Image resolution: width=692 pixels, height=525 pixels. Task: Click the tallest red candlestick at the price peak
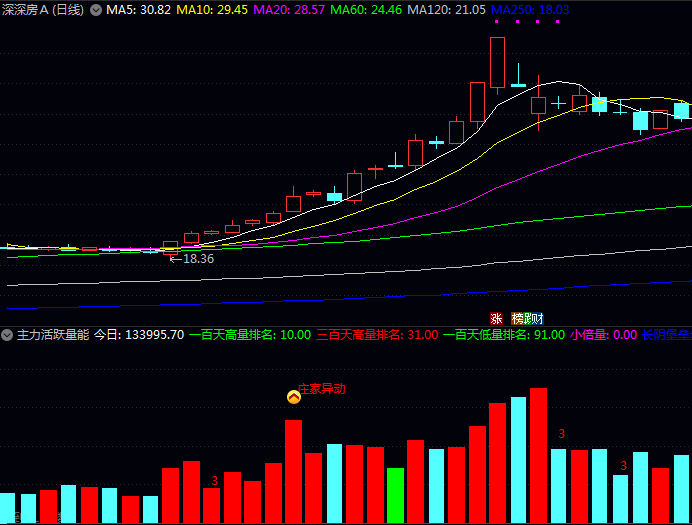pyautogui.click(x=497, y=63)
